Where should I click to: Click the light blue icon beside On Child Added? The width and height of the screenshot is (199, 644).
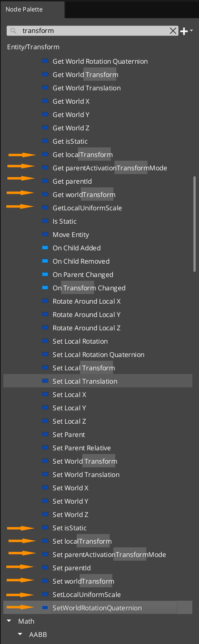(45, 248)
